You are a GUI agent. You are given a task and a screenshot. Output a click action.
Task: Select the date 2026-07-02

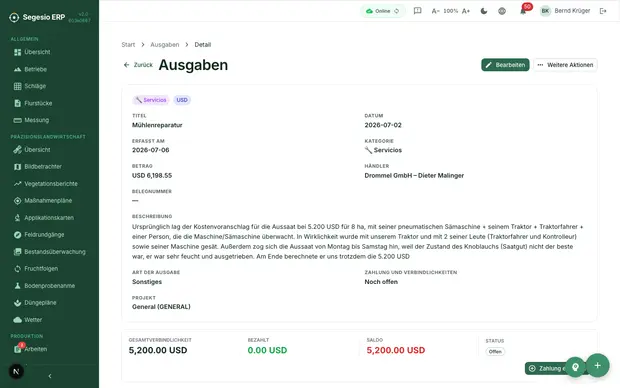point(383,125)
